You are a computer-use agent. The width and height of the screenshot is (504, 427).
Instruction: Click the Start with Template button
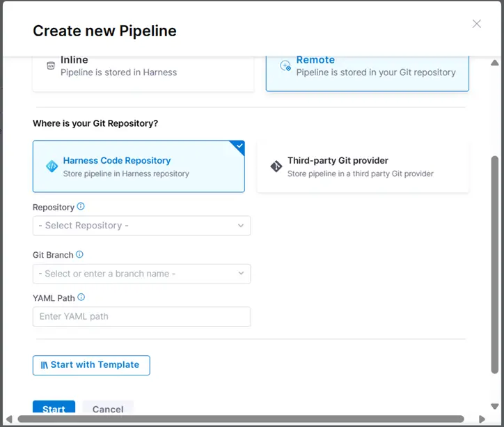(91, 365)
